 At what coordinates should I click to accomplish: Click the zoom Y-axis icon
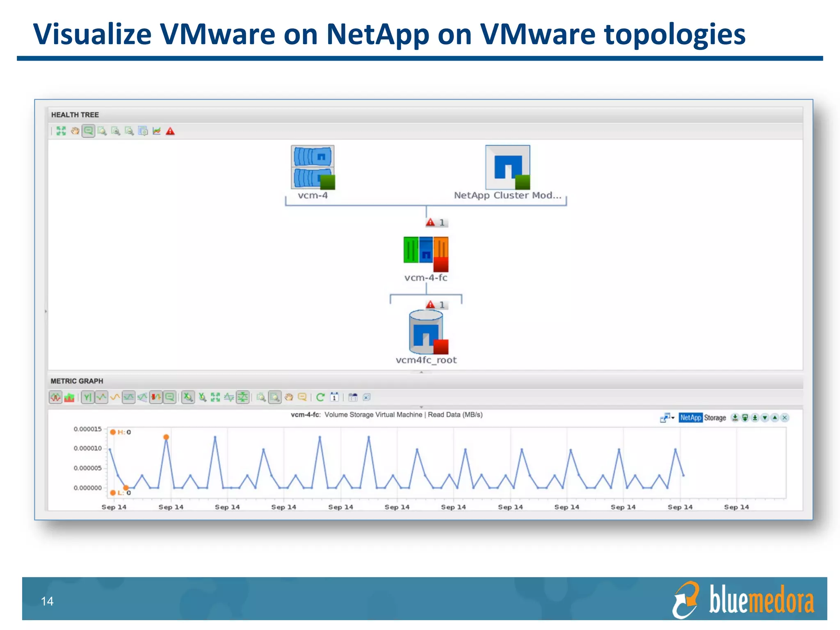coord(202,397)
